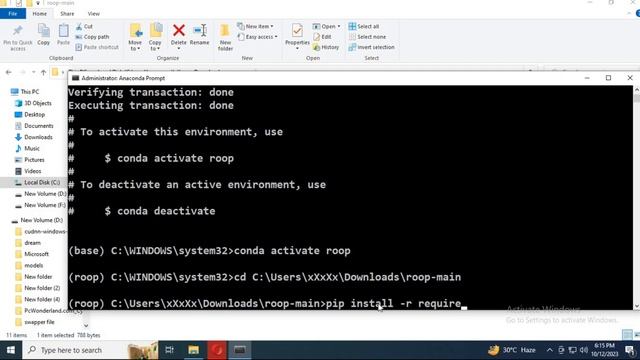Click Select all in ribbon

(x=364, y=27)
